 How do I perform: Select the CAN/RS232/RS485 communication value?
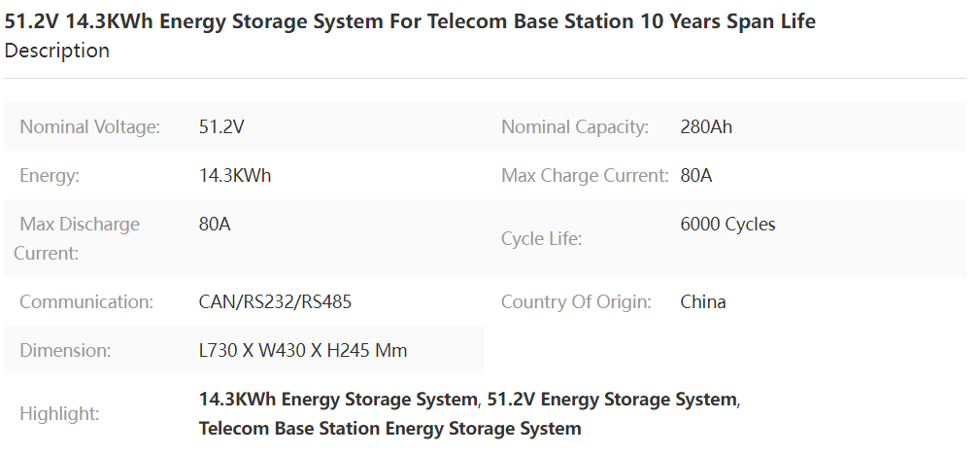[x=275, y=301]
